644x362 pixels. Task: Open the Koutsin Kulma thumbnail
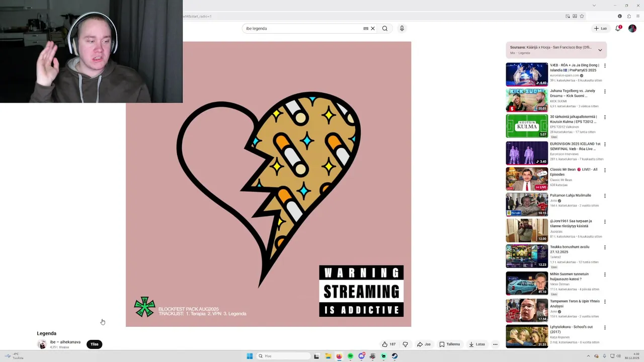pos(527,126)
